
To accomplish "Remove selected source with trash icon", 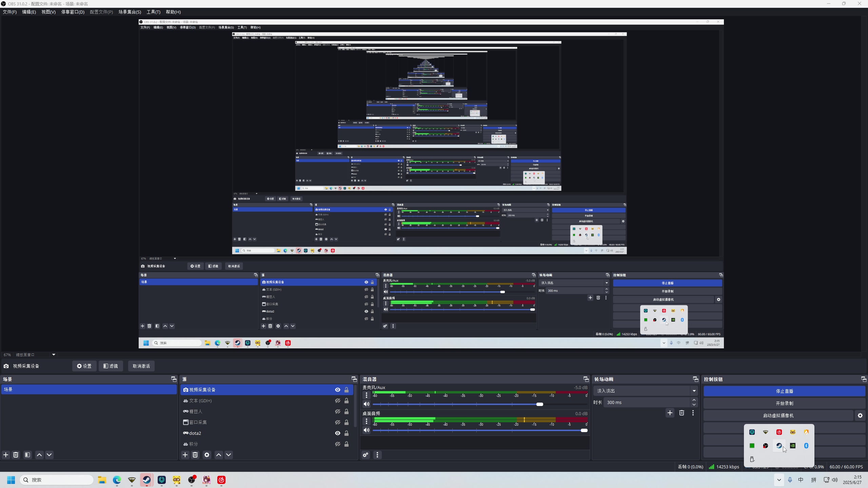I will click(195, 455).
